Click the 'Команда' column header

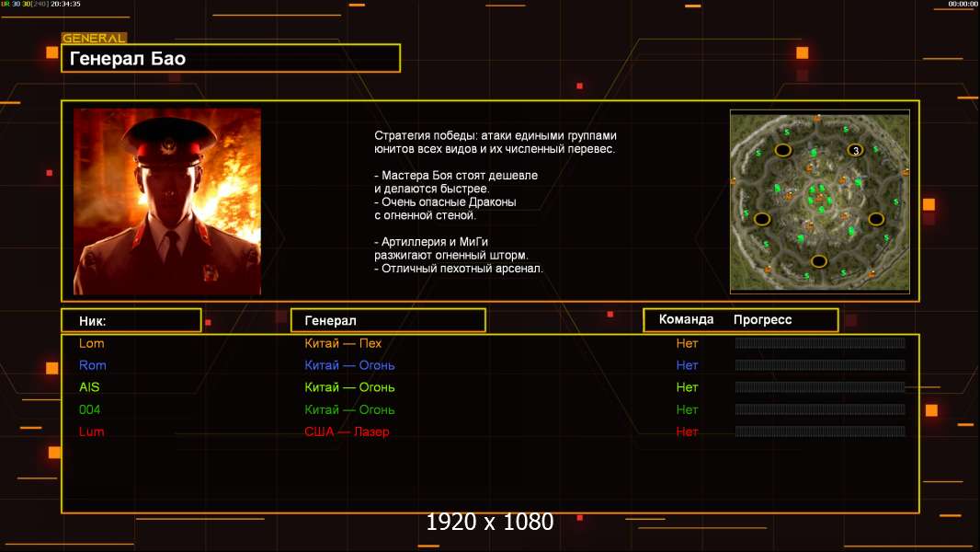click(x=686, y=320)
